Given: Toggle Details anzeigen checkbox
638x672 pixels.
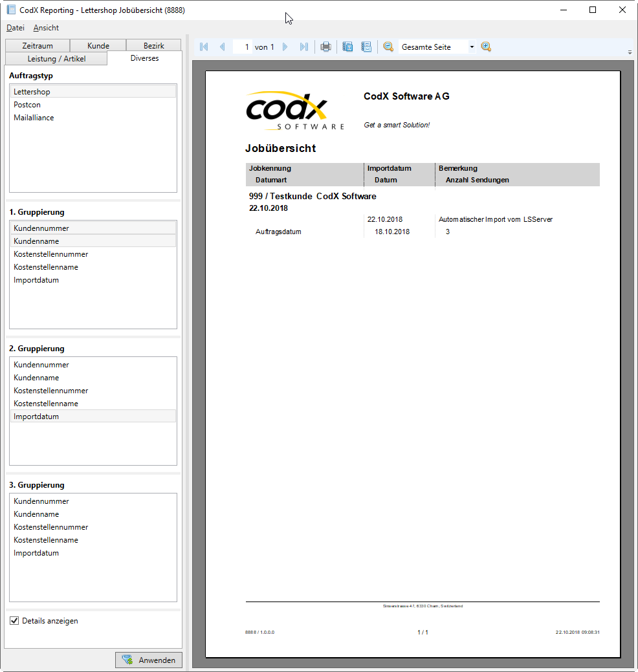Looking at the screenshot, I should pyautogui.click(x=14, y=620).
